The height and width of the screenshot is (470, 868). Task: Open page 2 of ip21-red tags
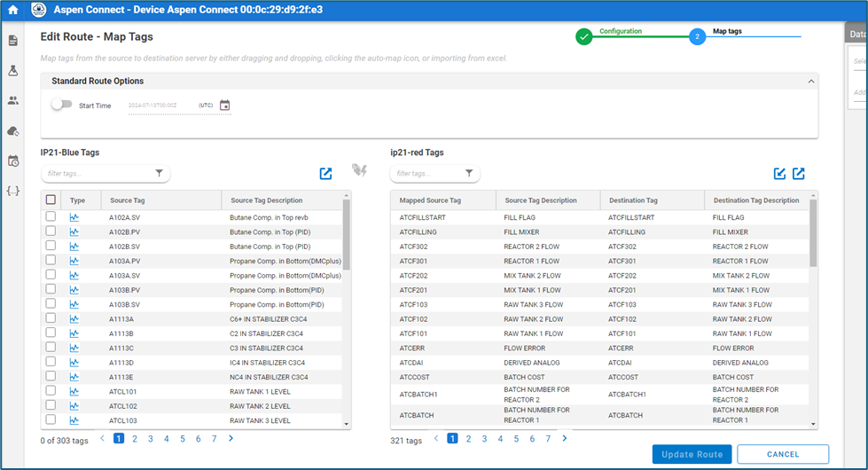click(x=468, y=439)
